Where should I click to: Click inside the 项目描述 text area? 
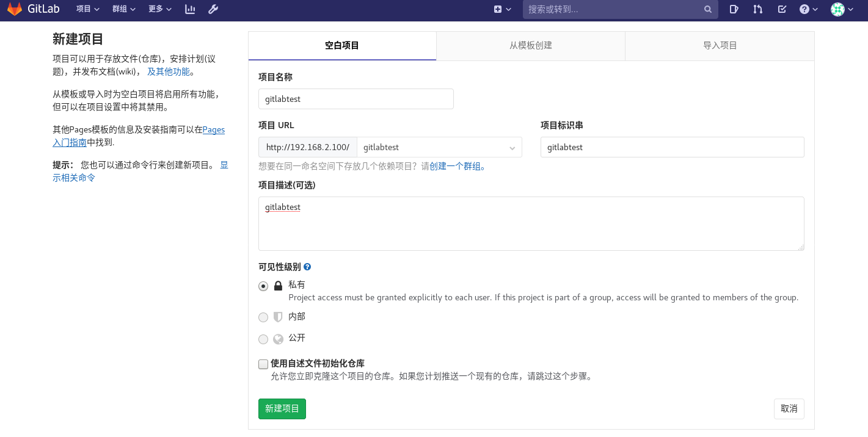tap(531, 223)
